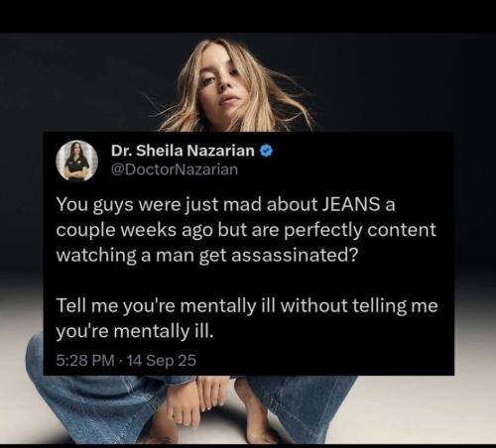The height and width of the screenshot is (448, 496).
Task: Open the tweet author's profile avatar
Action: point(77,161)
